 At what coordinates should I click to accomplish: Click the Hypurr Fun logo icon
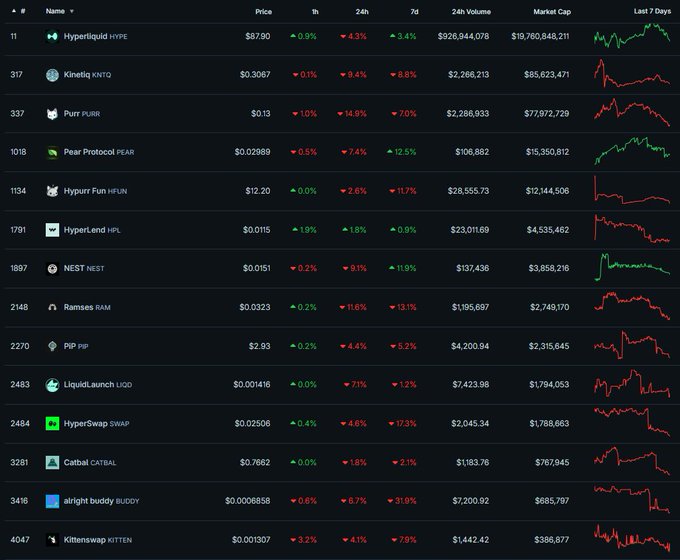tap(52, 191)
